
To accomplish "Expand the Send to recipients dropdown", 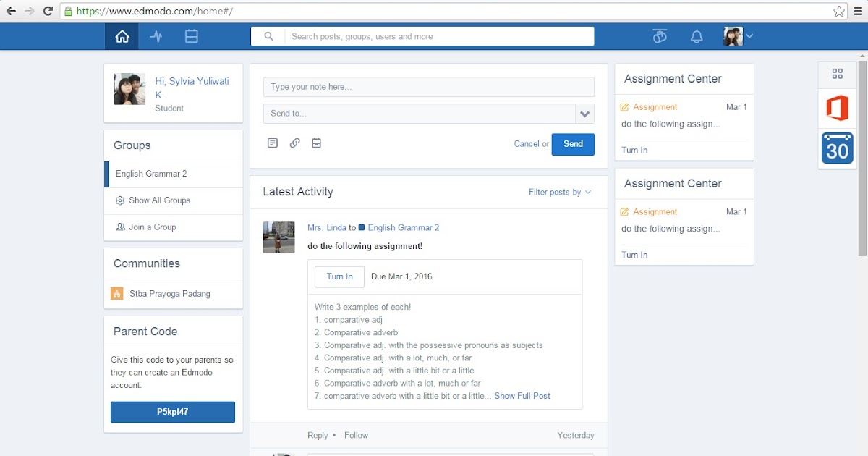I will point(584,114).
